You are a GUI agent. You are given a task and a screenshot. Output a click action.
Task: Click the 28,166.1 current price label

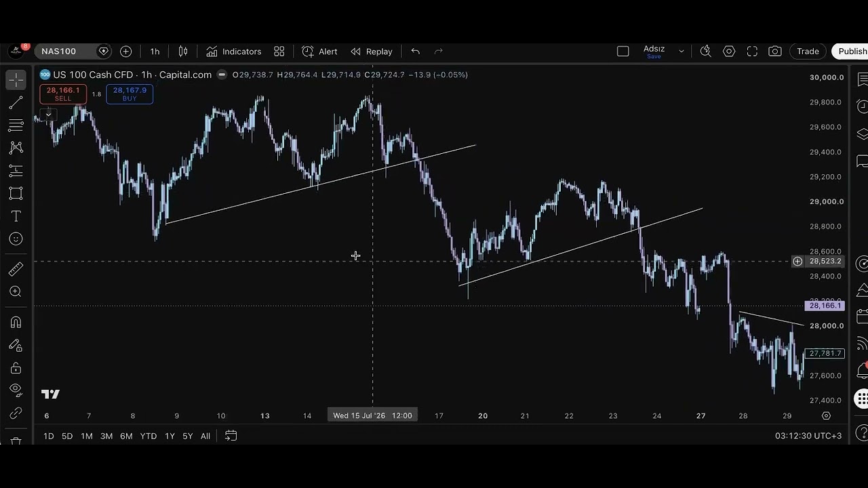click(825, 306)
